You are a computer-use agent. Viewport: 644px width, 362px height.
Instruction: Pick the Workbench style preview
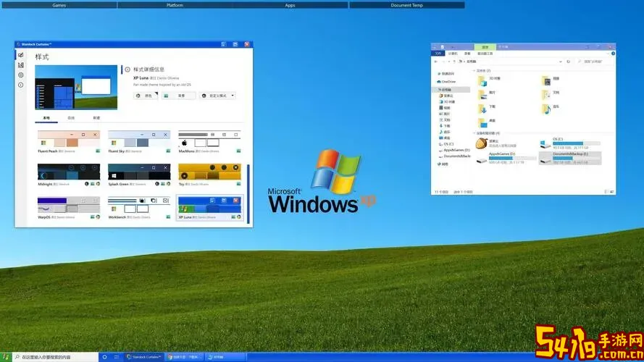pyautogui.click(x=139, y=205)
